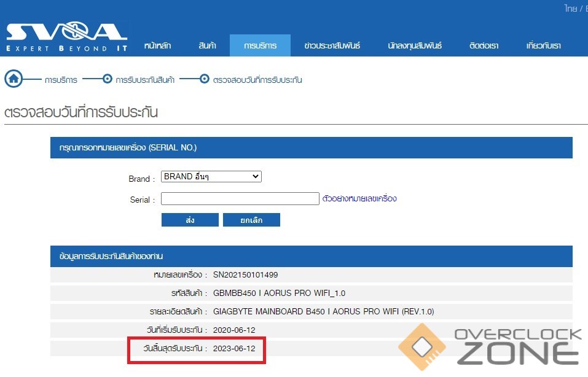Click product code GBMBB450 I AORUS PRO WIFI_1.0
The height and width of the screenshot is (377, 588).
click(279, 293)
